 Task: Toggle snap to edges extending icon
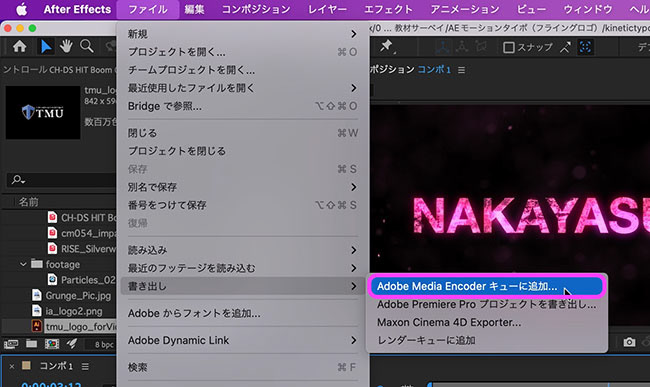(x=565, y=47)
